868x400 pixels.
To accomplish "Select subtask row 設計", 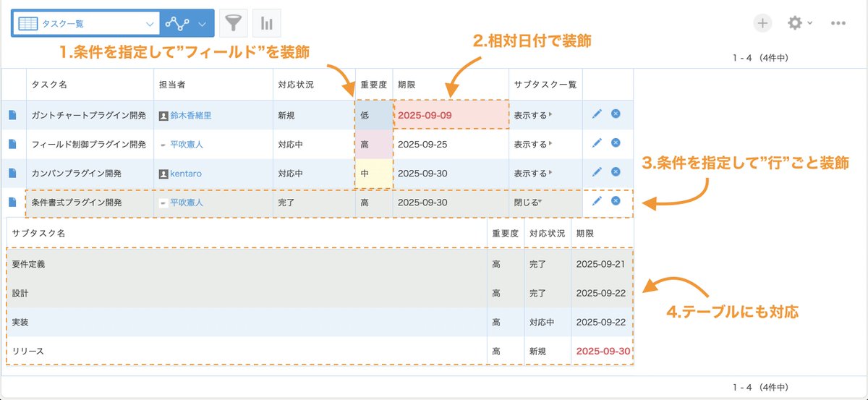I will tap(320, 293).
